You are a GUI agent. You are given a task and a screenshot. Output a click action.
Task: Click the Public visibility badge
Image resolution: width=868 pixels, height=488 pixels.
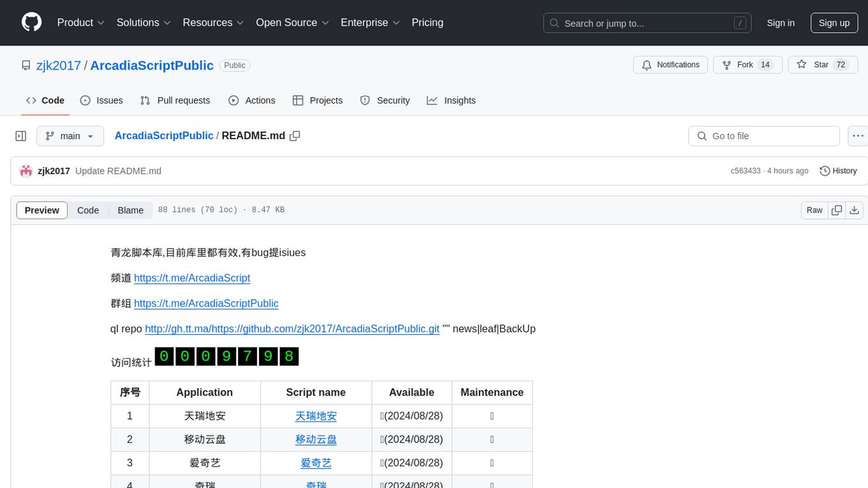(x=235, y=65)
